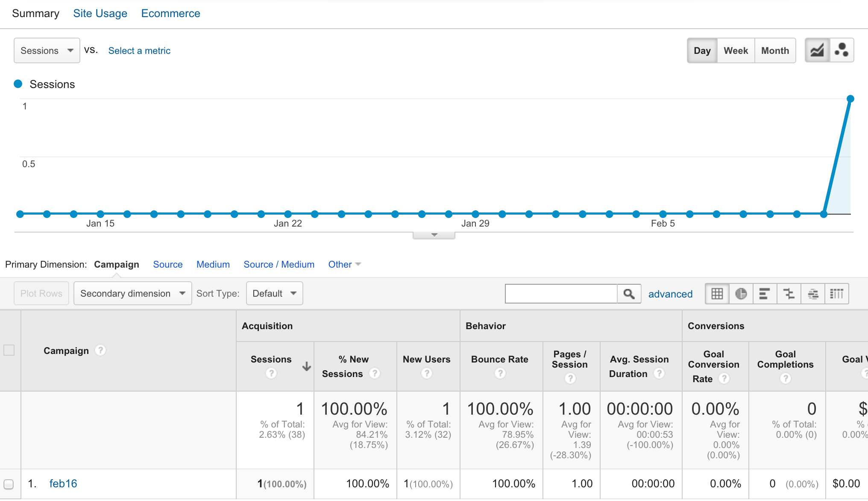Open the feb16 campaign link
This screenshot has height=501, width=868.
point(63,483)
